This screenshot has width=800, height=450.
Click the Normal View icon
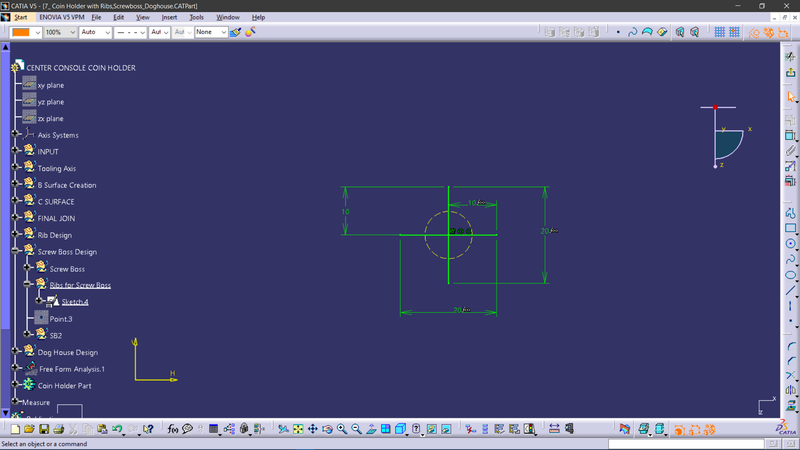pyautogui.click(x=371, y=429)
